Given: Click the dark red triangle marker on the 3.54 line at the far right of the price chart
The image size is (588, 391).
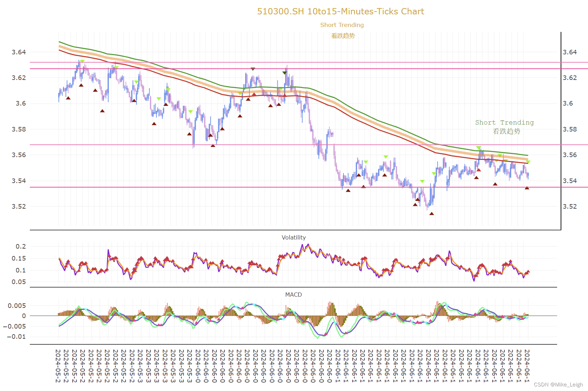Looking at the screenshot, I should point(527,188).
